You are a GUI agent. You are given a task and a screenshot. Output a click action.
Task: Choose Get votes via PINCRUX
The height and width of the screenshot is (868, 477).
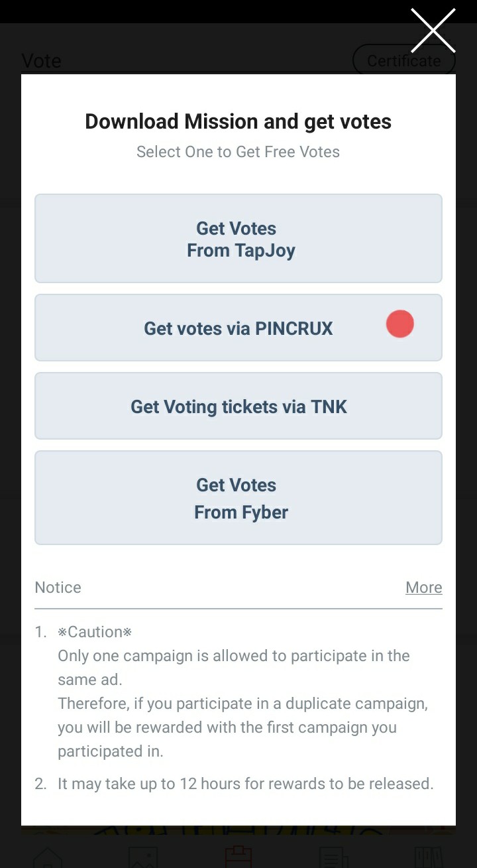238,328
